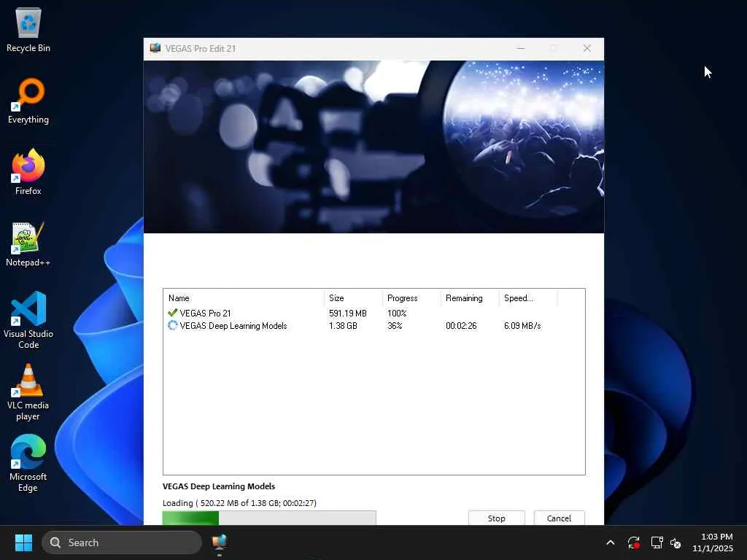Screen dimensions: 747x560
Task: Minimize the VEGAS Pro Edit 21 window
Action: point(521,48)
